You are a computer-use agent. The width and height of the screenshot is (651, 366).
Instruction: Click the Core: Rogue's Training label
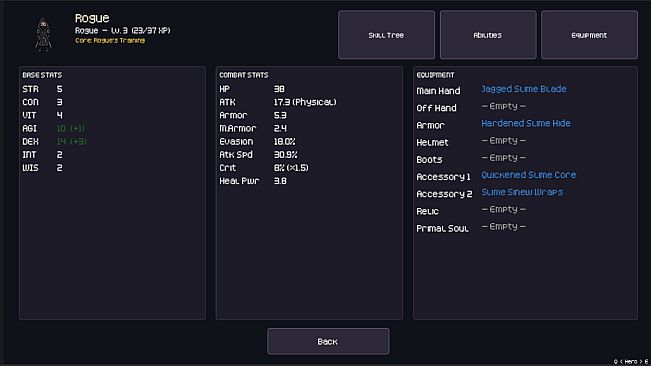[x=110, y=41]
